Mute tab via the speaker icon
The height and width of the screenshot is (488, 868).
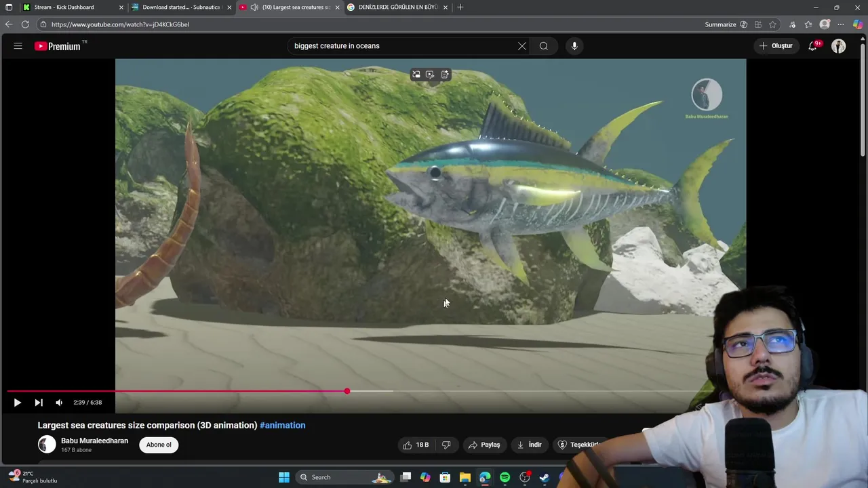254,7
